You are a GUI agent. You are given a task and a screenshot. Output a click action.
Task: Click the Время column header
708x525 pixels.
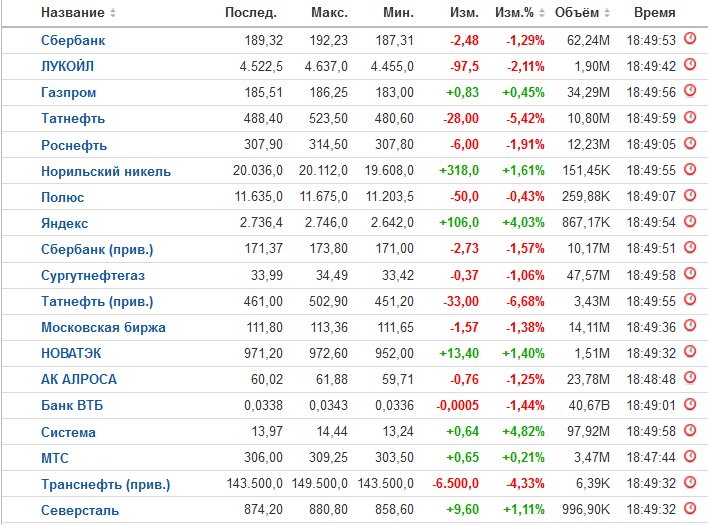pos(655,13)
